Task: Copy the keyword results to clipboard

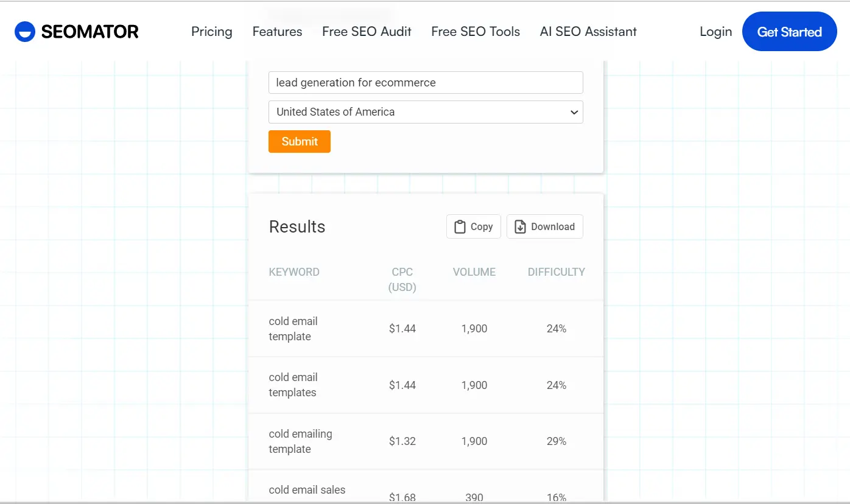Action: click(473, 226)
